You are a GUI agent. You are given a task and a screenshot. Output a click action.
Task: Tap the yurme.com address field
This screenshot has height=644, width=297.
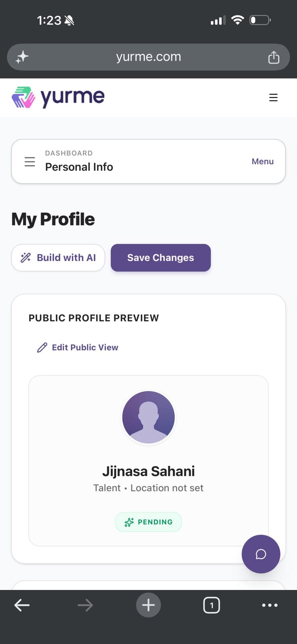click(148, 57)
